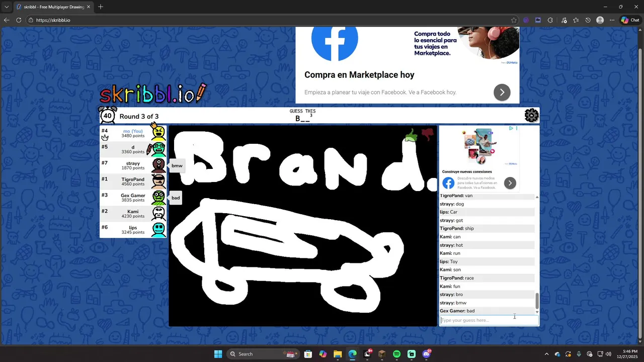Click the skribbl.io logo
The width and height of the screenshot is (644, 362).
click(153, 94)
